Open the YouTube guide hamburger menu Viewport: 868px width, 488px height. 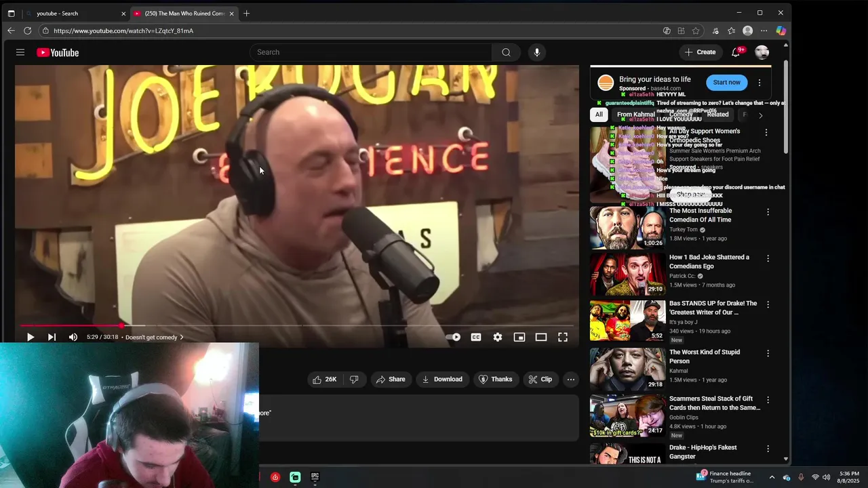click(x=20, y=52)
